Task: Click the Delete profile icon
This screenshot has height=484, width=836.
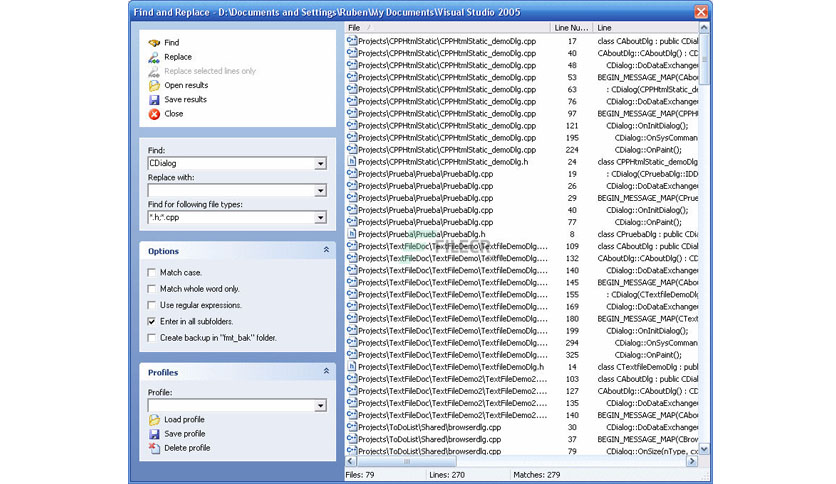Action: [x=154, y=448]
